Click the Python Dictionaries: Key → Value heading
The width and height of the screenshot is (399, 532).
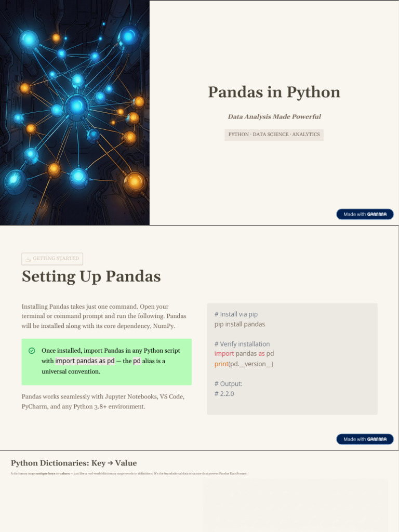(74, 463)
